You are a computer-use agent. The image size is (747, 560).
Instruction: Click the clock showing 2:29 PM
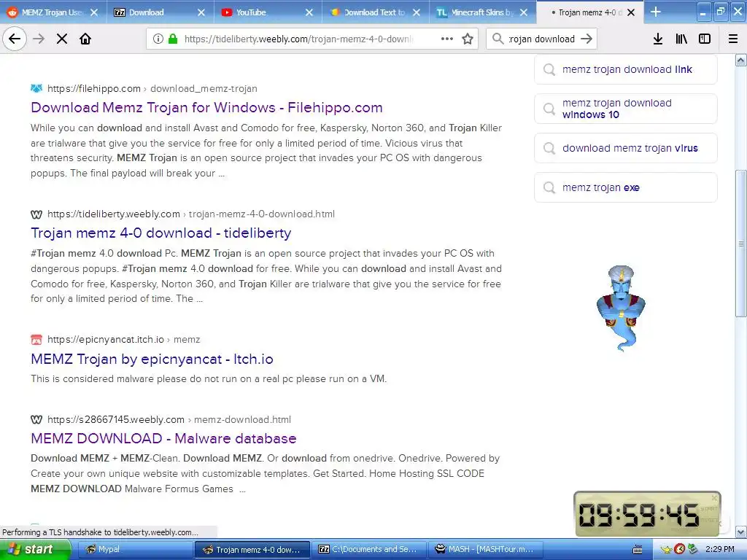(x=719, y=550)
